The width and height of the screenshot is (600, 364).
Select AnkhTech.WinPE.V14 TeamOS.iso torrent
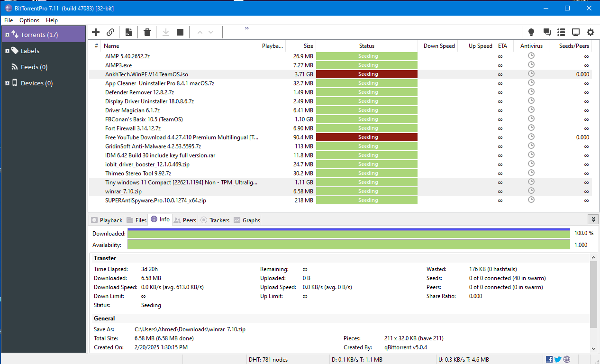click(340, 74)
